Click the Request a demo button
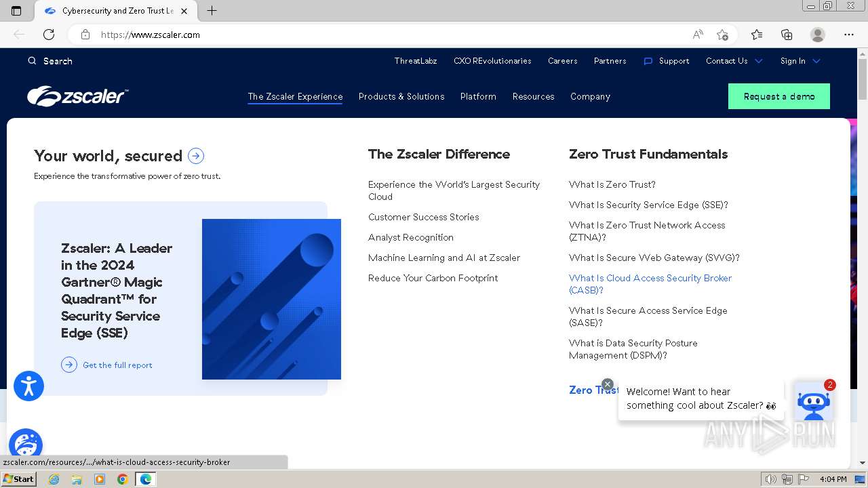Screen dimensions: 868x488 click(779, 96)
